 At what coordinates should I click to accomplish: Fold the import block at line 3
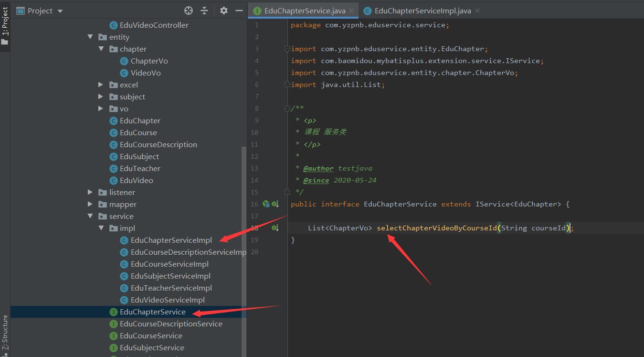pyautogui.click(x=287, y=49)
